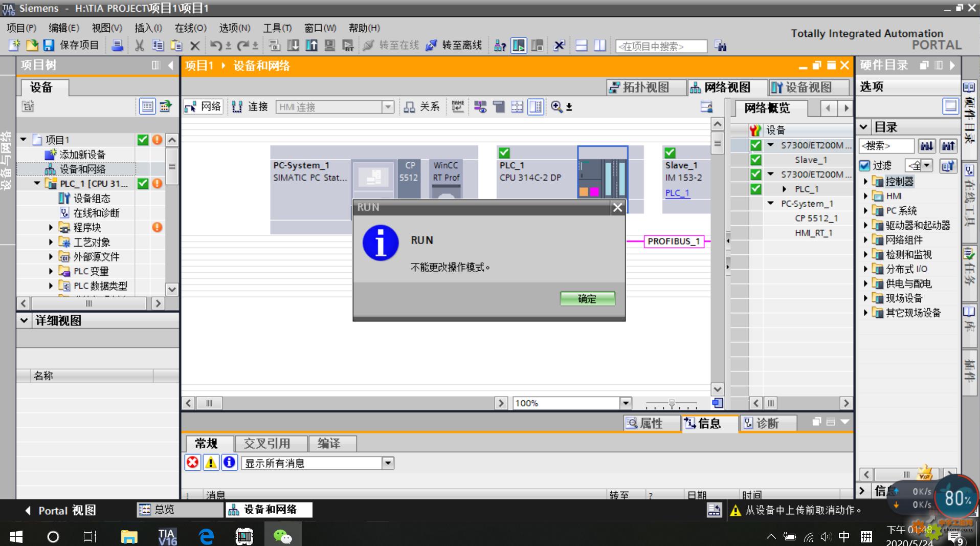980x546 pixels.
Task: Switch to the 拓扑视图 topology view tab
Action: 645,88
